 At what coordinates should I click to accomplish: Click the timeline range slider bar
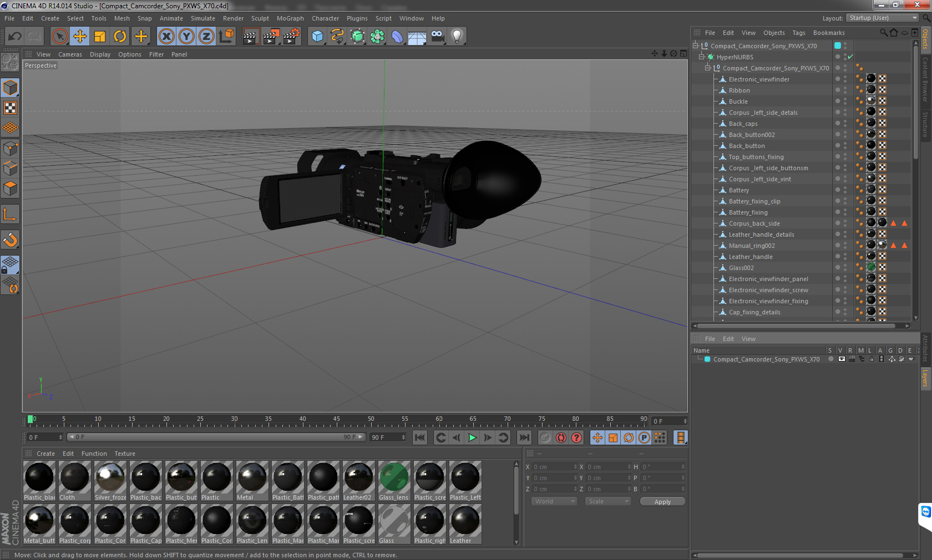(216, 437)
